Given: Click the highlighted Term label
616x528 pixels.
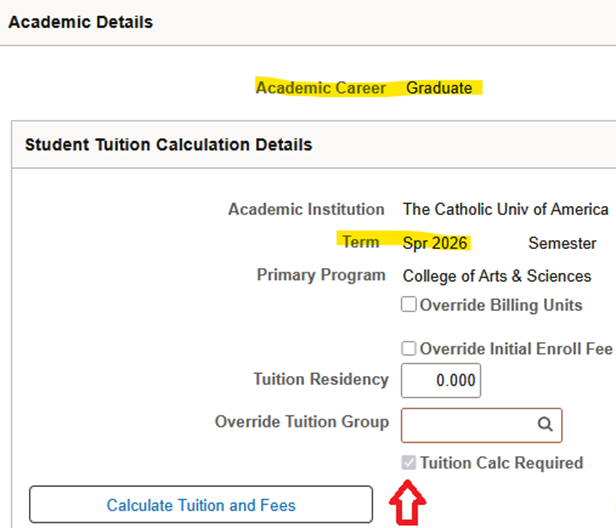Looking at the screenshot, I should click(360, 243).
